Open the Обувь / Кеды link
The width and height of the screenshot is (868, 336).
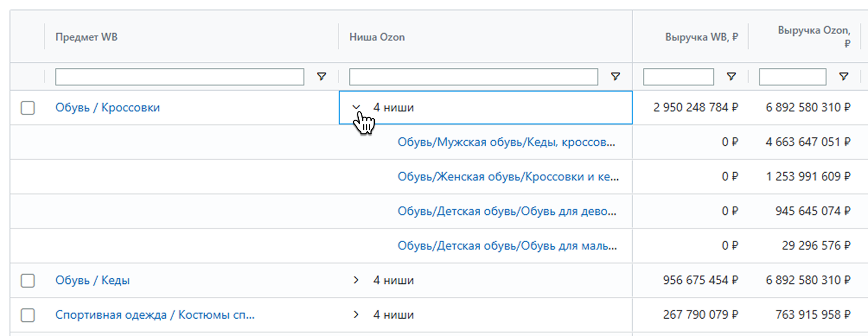pos(93,280)
